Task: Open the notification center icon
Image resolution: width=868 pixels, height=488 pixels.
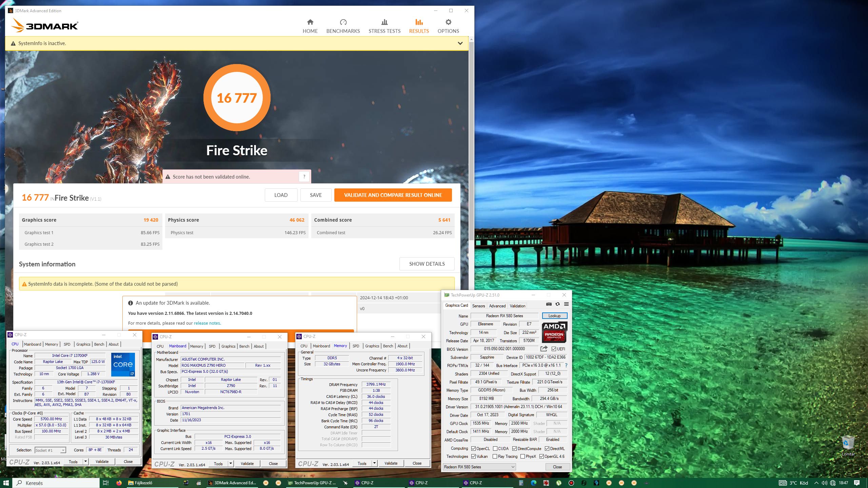Action: (x=857, y=483)
